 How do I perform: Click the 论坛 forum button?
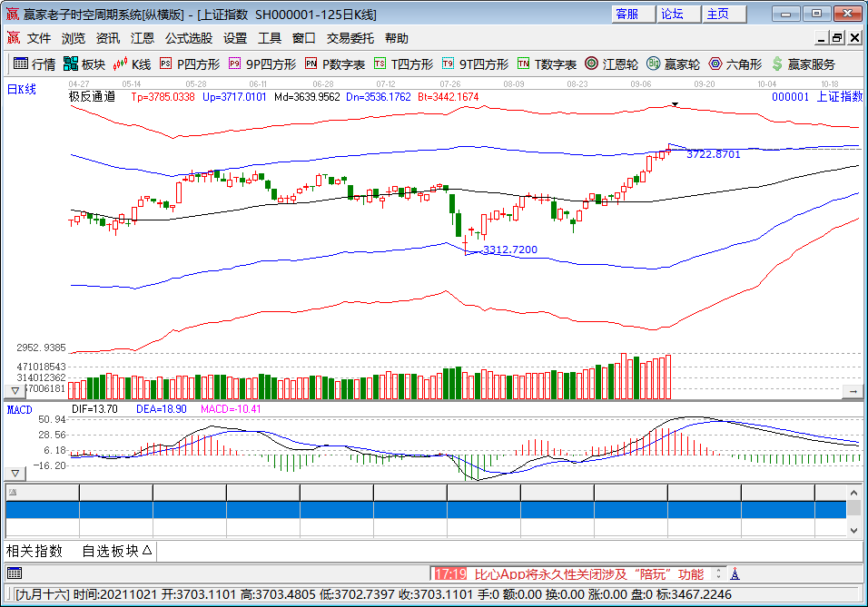(678, 14)
